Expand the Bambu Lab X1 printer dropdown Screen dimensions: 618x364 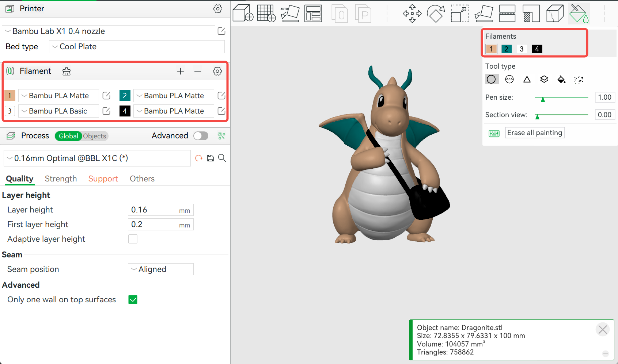click(109, 31)
